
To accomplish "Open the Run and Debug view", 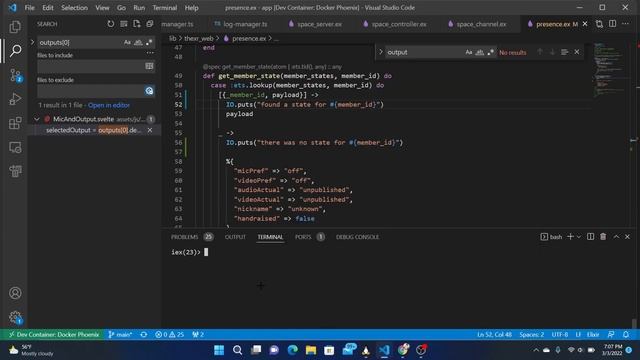I will pyautogui.click(x=15, y=99).
